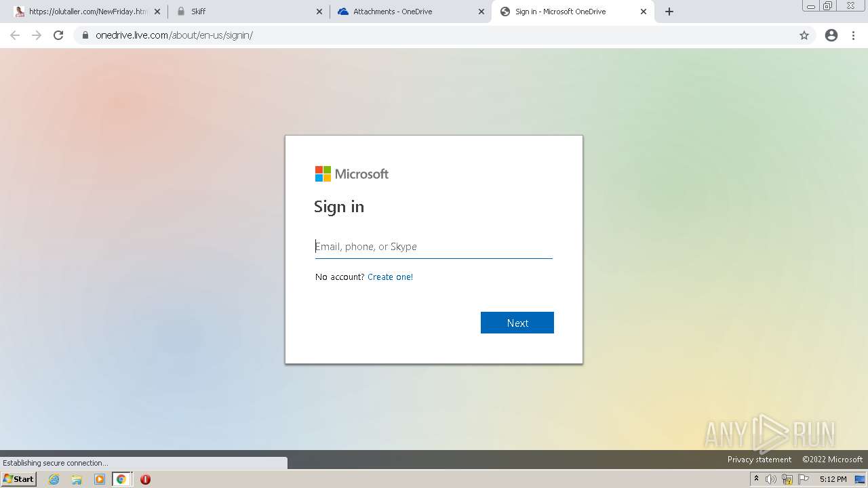Click the Action Center flag icon
This screenshot has height=488, width=868.
click(804, 479)
